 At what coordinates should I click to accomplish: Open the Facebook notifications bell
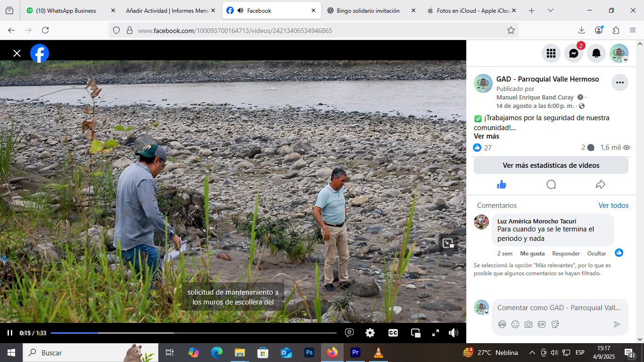click(x=596, y=53)
